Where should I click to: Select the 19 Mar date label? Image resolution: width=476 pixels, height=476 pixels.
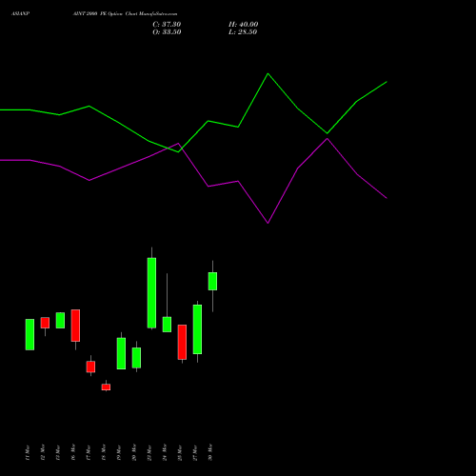click(119, 452)
